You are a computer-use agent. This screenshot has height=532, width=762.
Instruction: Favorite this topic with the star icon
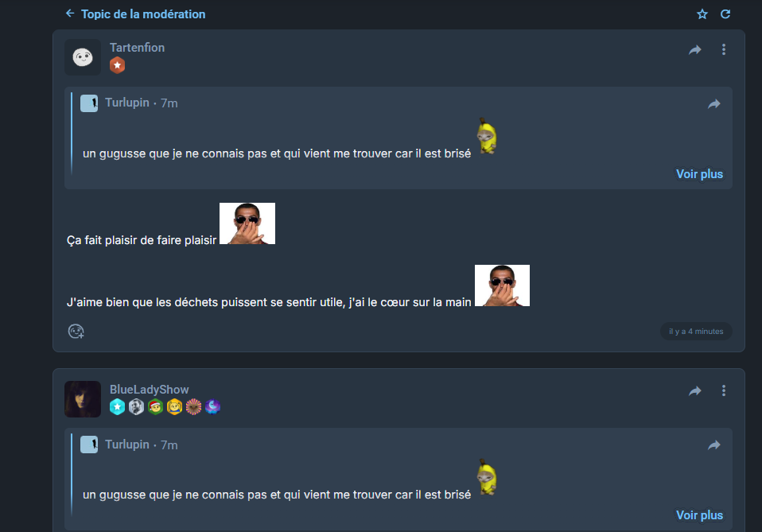tap(702, 14)
